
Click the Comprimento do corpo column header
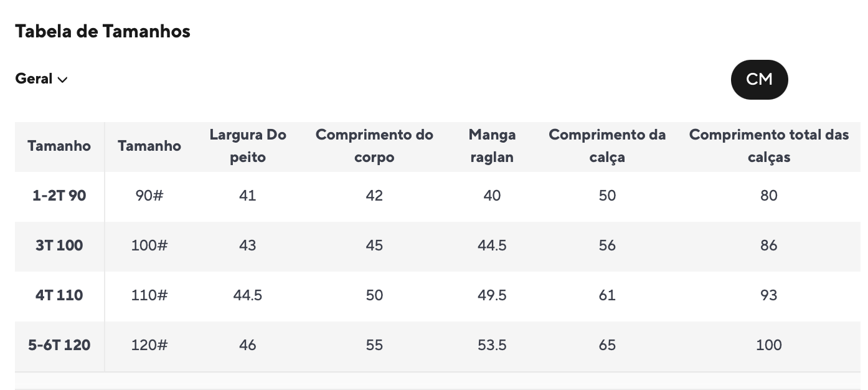pos(374,146)
